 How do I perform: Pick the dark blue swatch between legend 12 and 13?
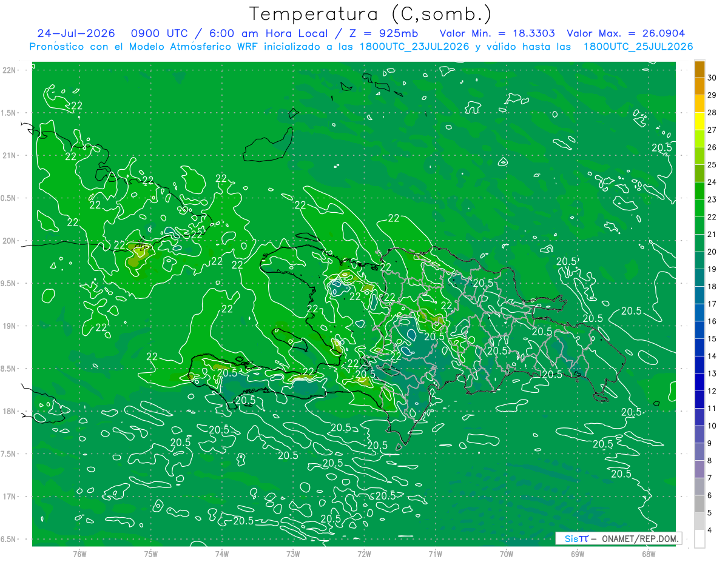point(699,382)
